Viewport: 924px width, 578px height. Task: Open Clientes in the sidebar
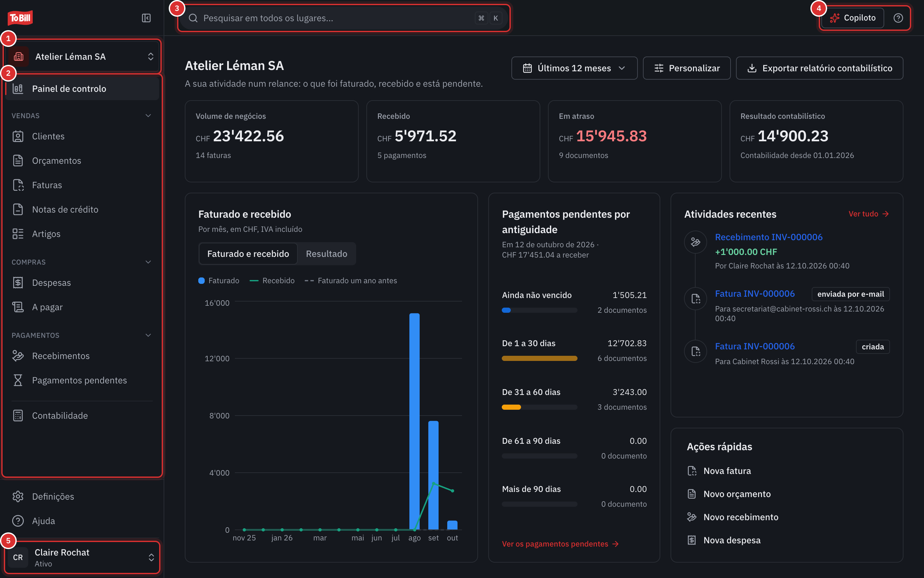point(82,136)
